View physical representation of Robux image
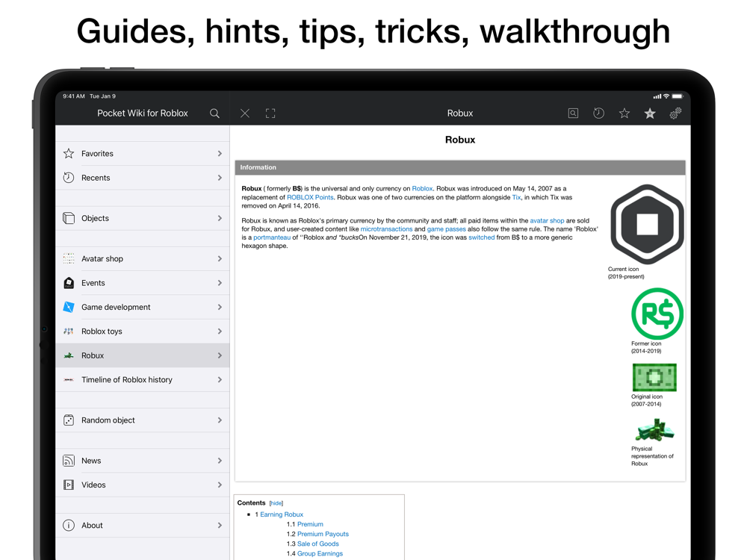Viewport: 747px width, 560px height. pyautogui.click(x=655, y=430)
